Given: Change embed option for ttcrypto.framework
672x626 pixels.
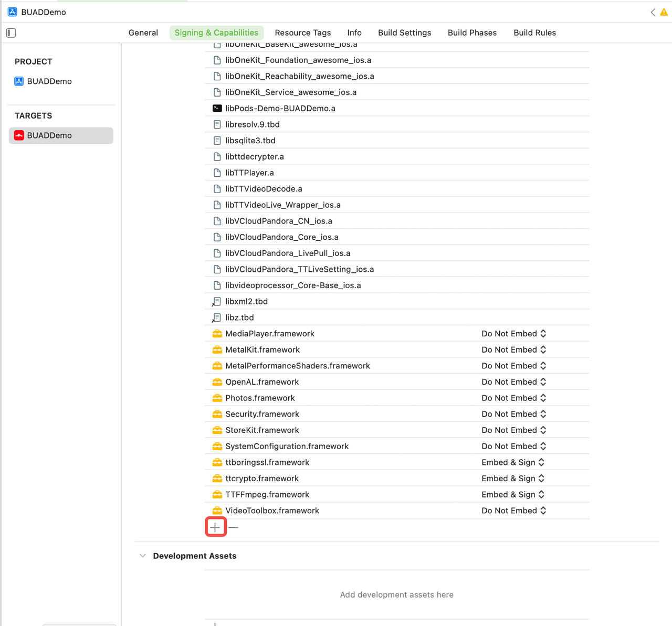Looking at the screenshot, I should click(513, 479).
